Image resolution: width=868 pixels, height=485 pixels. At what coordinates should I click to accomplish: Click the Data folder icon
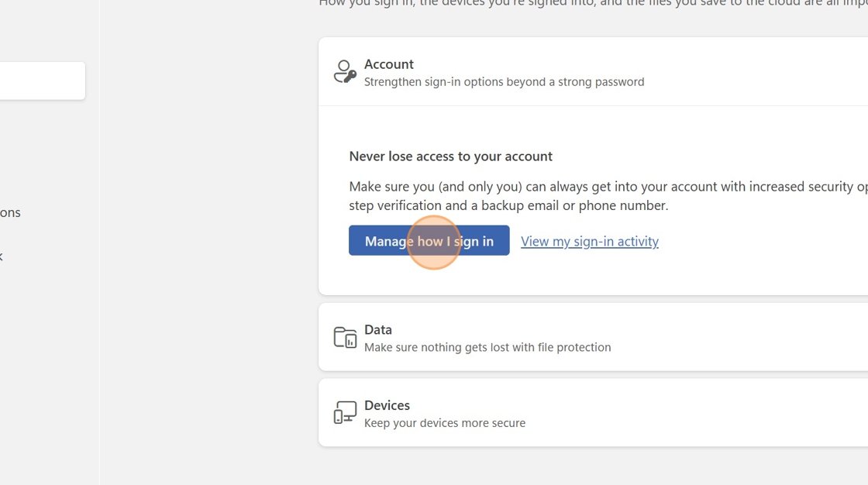345,337
